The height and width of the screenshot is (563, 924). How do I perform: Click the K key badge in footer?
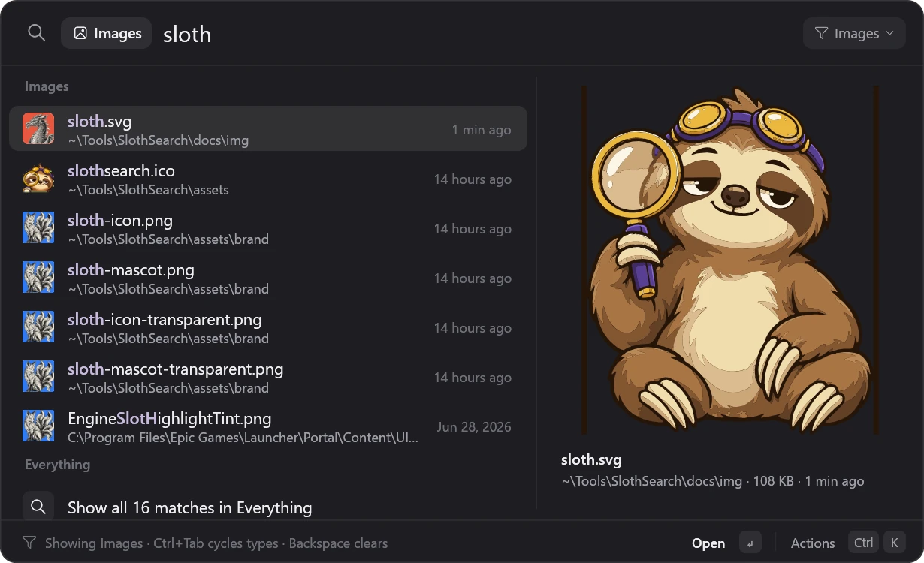894,543
